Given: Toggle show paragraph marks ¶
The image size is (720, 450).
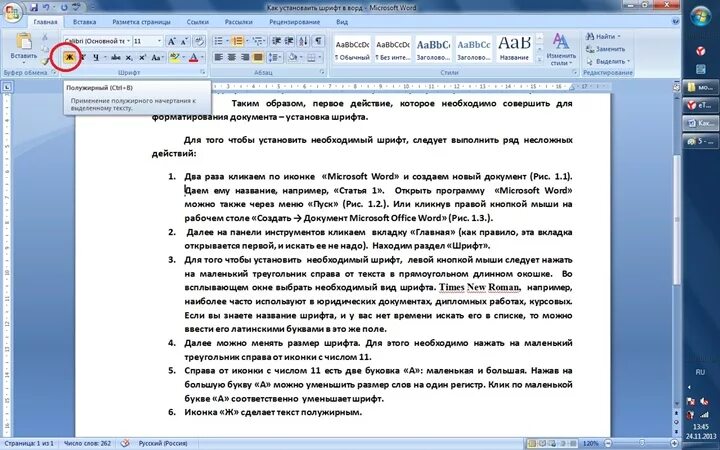Looking at the screenshot, I should coord(318,41).
